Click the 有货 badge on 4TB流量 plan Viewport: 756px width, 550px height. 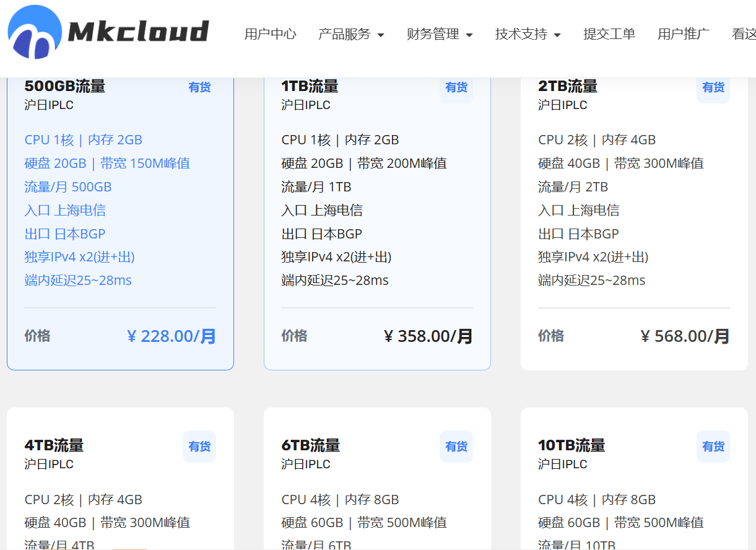click(199, 447)
